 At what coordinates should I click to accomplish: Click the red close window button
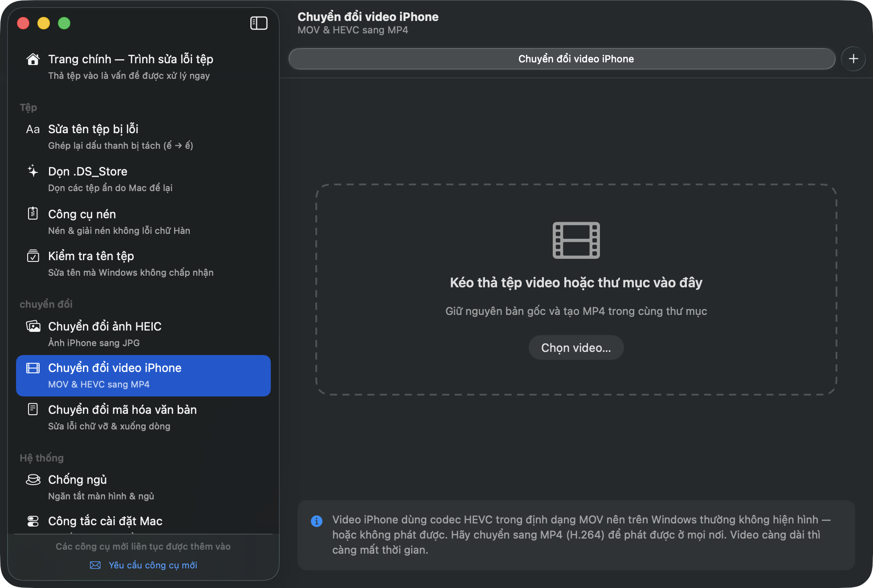23,23
